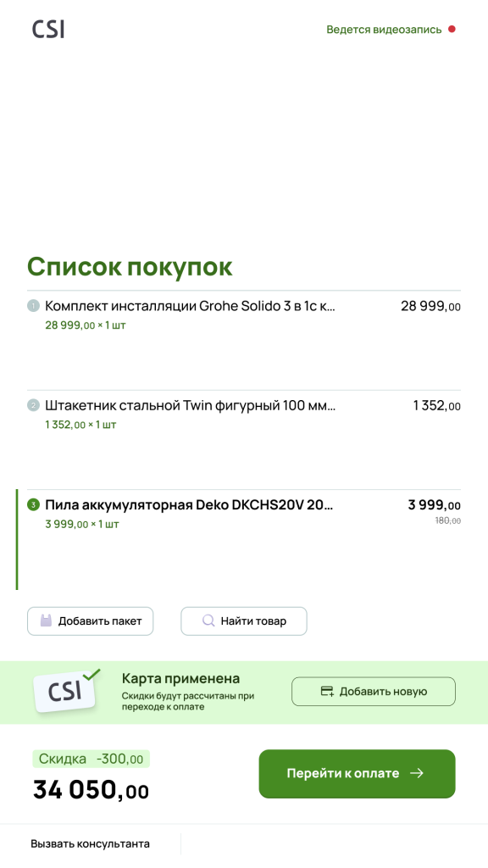Click the item number 2 badge
This screenshot has height=868, width=488.
[x=33, y=406]
